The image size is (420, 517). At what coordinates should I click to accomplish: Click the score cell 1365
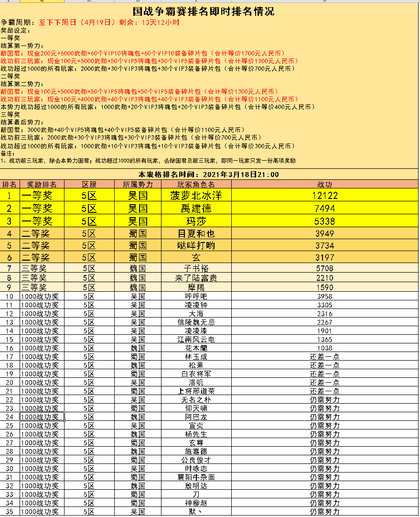point(325,339)
